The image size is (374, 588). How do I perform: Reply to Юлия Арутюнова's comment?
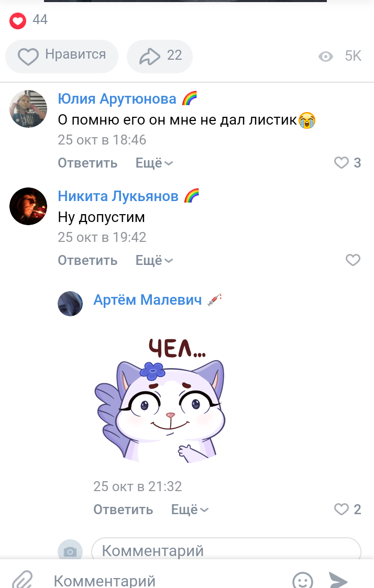[x=87, y=163]
